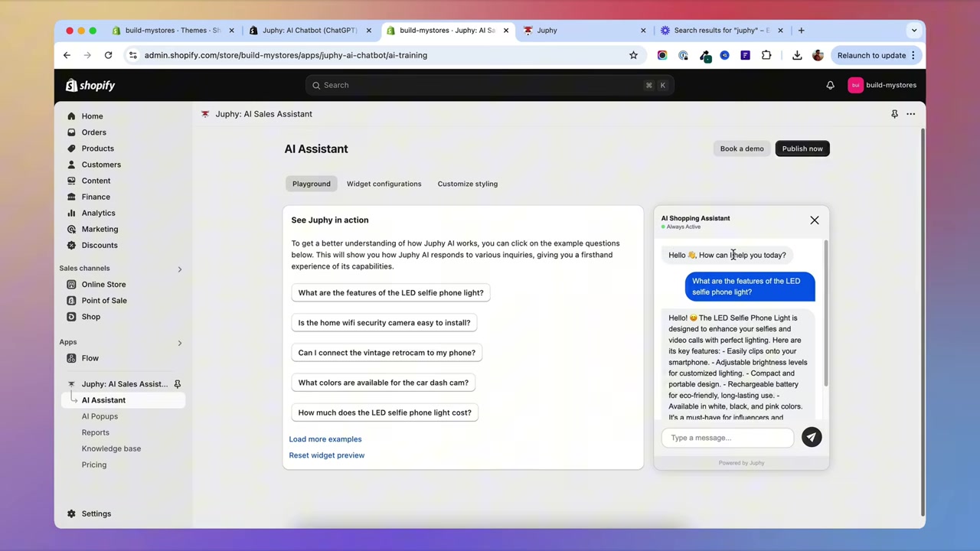Open the build-mystores account menu

tap(882, 85)
